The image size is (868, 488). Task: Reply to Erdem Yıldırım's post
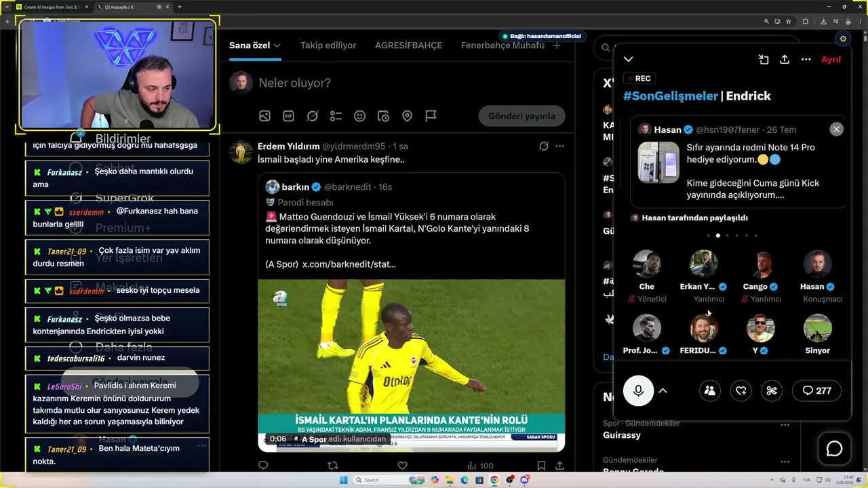coord(264,466)
